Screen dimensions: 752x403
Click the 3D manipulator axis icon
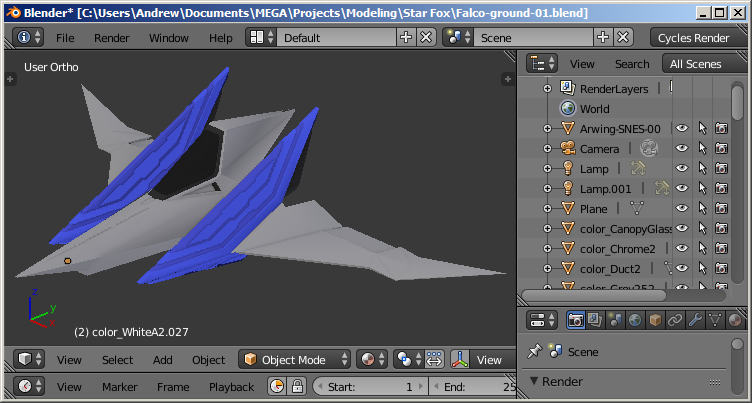[460, 359]
